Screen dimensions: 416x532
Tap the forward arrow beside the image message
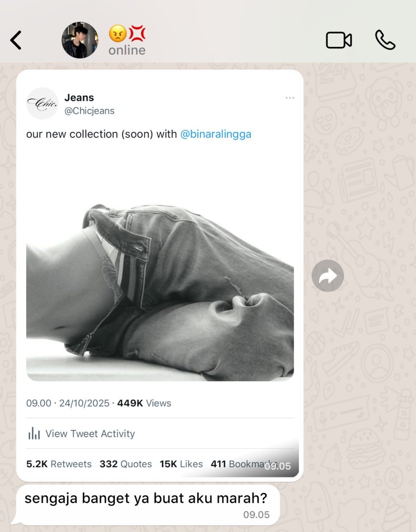pos(328,276)
